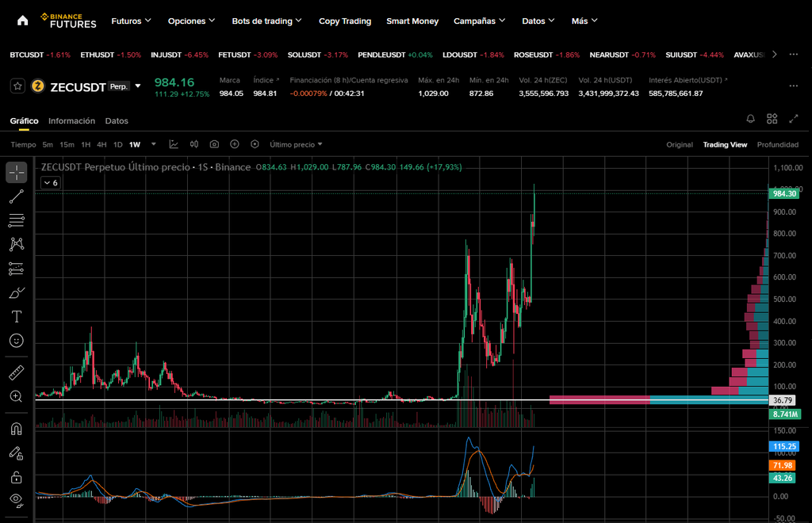Open the Bots de trading dropdown

(266, 21)
